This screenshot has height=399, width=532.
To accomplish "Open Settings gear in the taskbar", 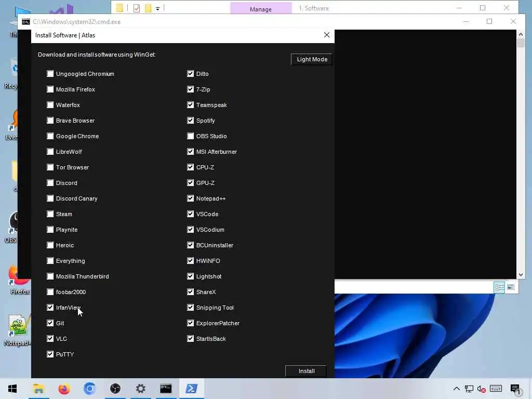I will coord(140,389).
